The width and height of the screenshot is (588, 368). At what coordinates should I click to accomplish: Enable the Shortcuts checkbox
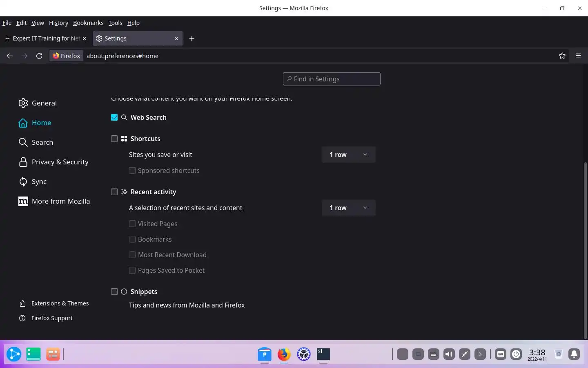114,139
